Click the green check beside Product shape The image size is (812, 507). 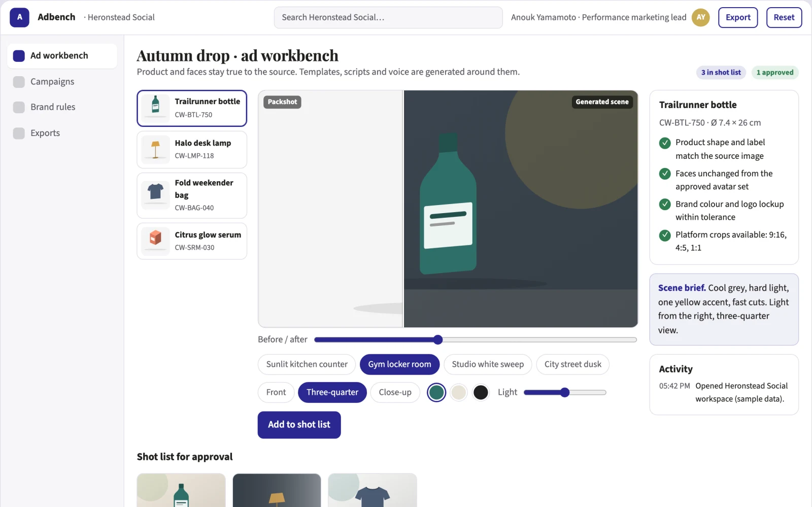pos(665,143)
